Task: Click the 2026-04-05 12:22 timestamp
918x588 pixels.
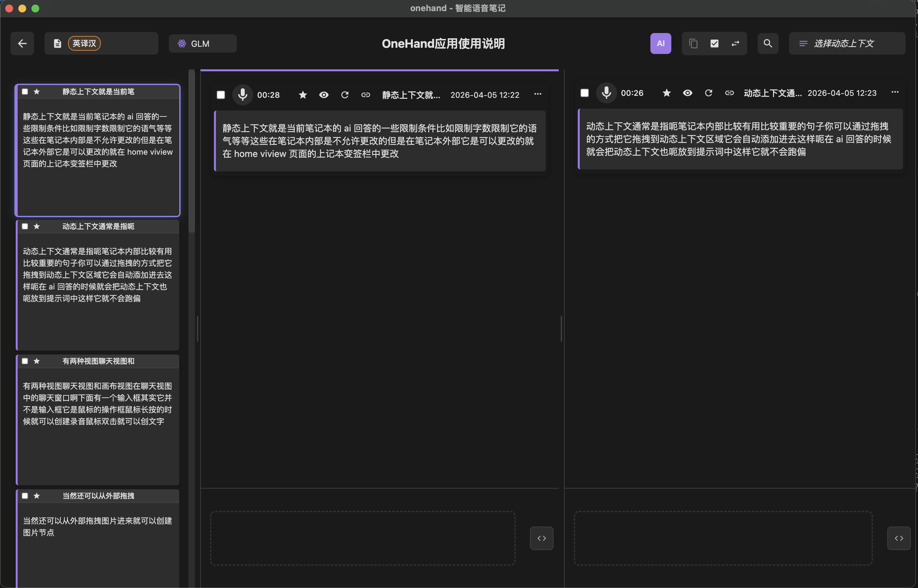Action: 485,95
